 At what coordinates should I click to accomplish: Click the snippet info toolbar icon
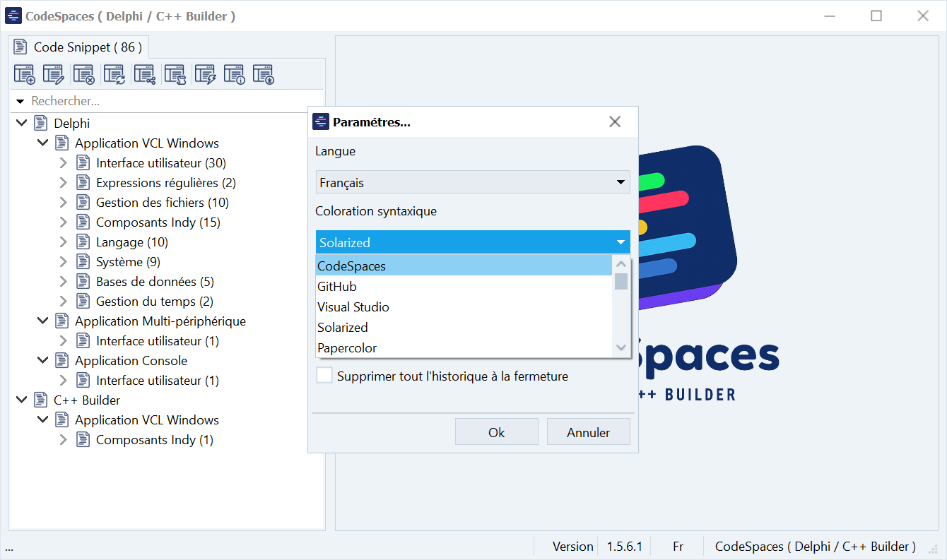[x=234, y=74]
